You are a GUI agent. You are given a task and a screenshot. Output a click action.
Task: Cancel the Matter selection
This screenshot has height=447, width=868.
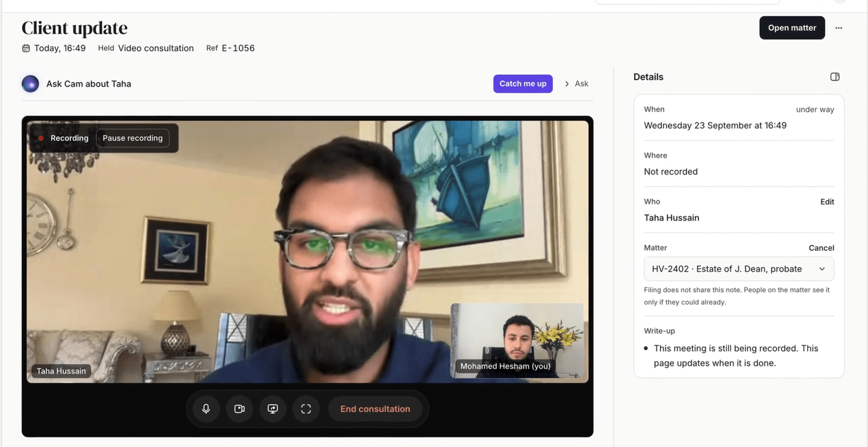click(821, 248)
